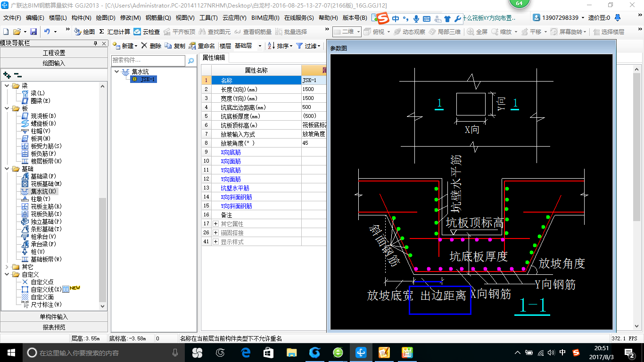Click 动态观察 orbit view tool
The width and height of the screenshot is (644, 362).
point(409,32)
